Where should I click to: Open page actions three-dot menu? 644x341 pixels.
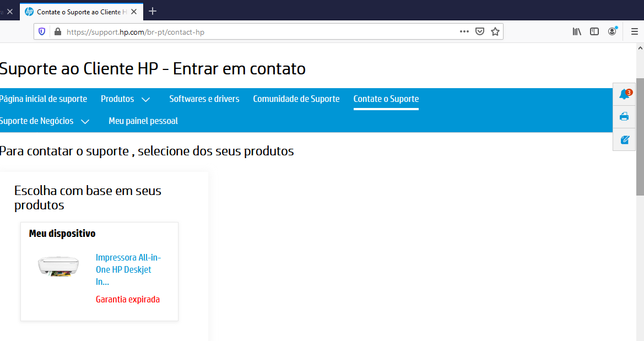point(464,31)
